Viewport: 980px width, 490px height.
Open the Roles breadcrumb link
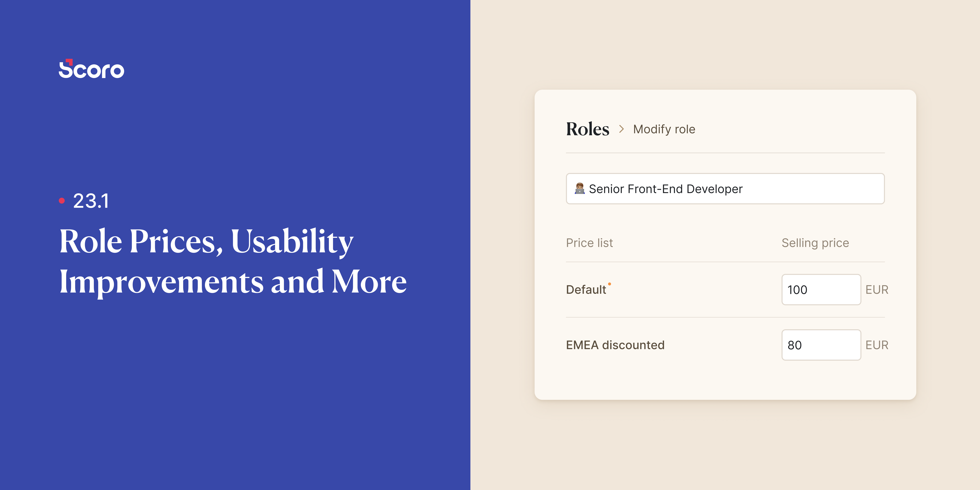tap(587, 129)
